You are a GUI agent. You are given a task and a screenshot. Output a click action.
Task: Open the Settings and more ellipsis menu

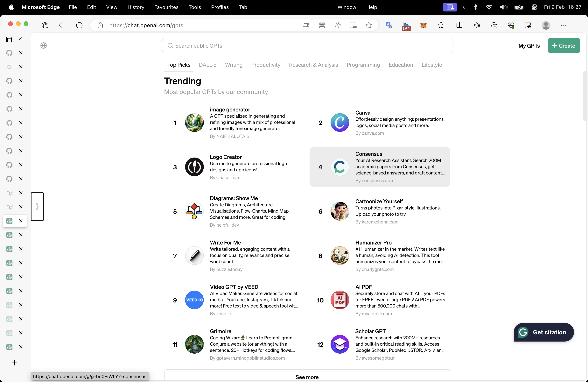click(563, 25)
